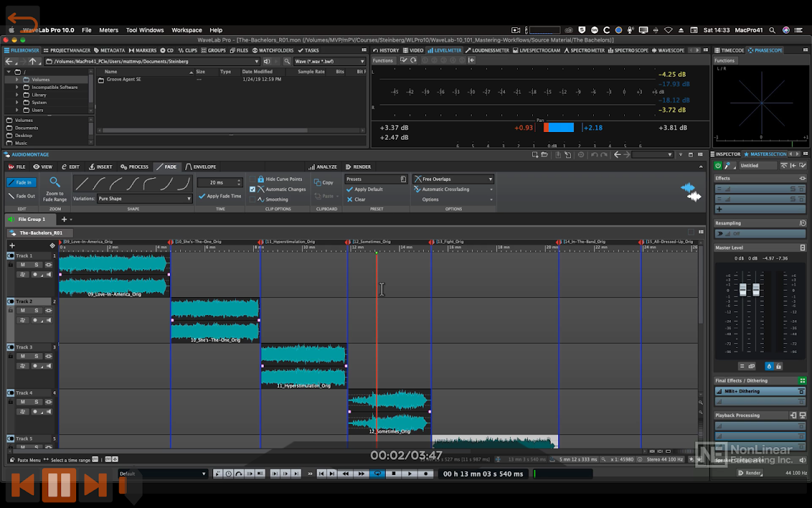812x508 pixels.
Task: Open the Tool Windows menu
Action: 145,30
